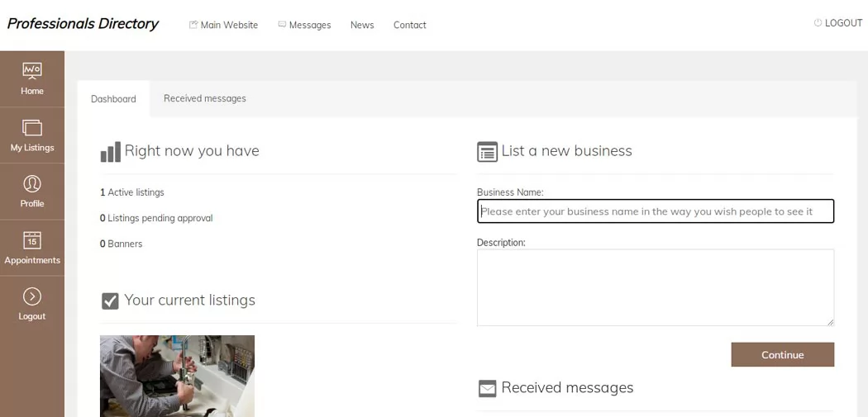This screenshot has width=868, height=417.
Task: Open News in top navigation
Action: click(362, 25)
